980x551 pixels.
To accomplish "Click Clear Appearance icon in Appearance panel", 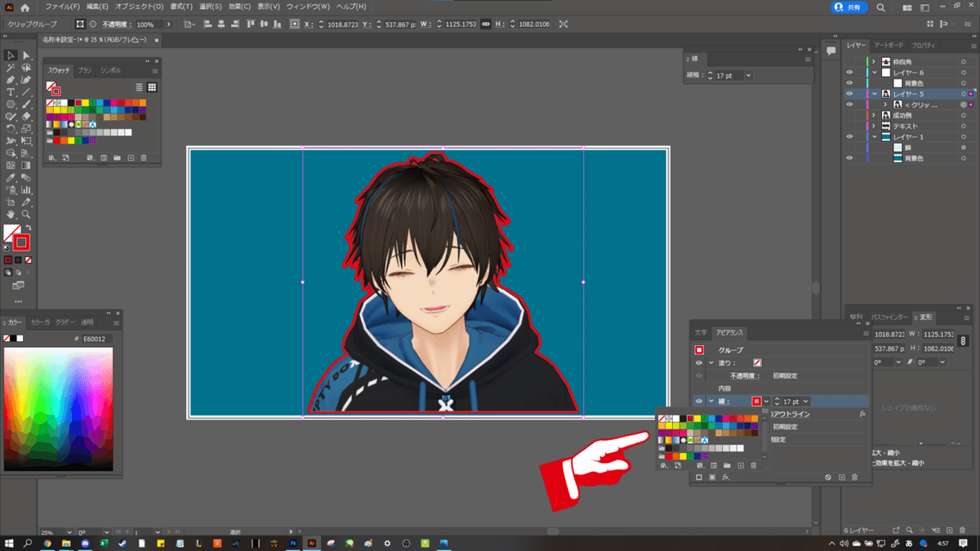I will [827, 477].
